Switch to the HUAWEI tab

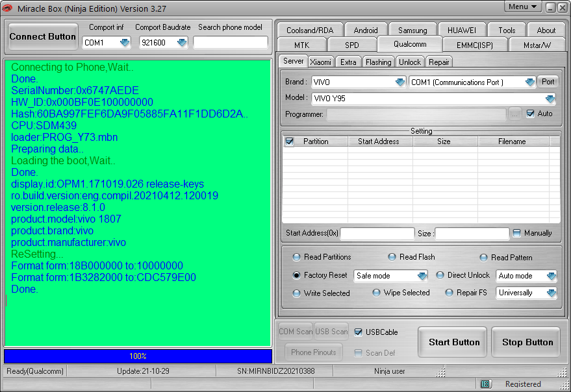point(462,31)
